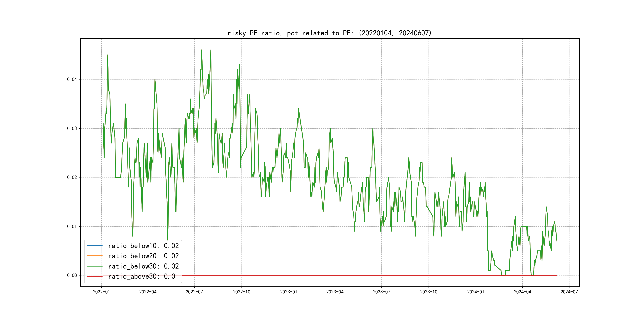This screenshot has width=644, height=322.
Task: Click the orange ratio_below20 legend line
Action: [x=94, y=256]
